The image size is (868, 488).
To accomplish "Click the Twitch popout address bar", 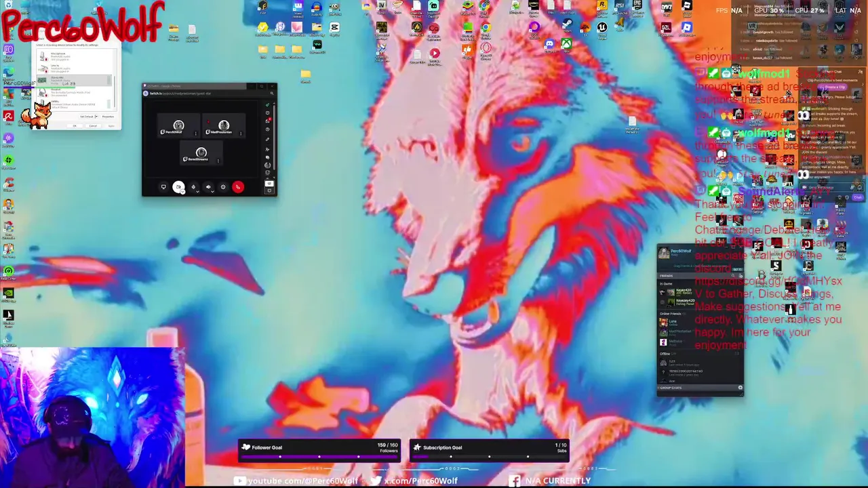I will tap(180, 94).
